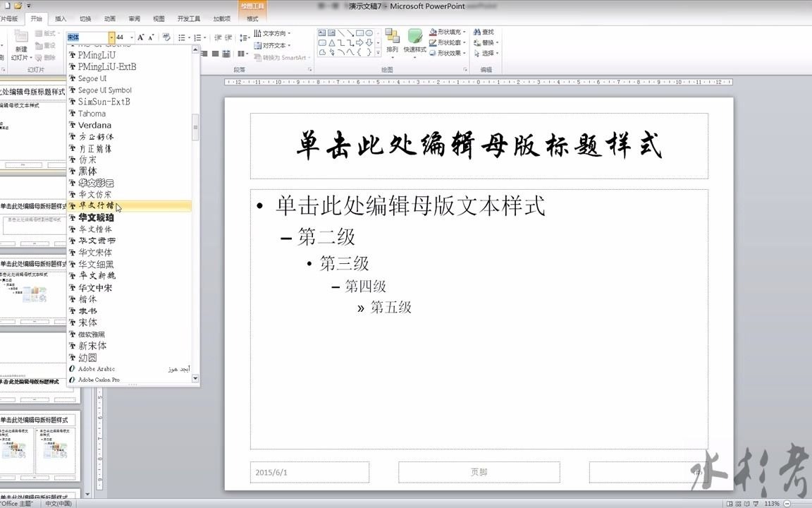812x508 pixels.
Task: Expand the shapes gallery with More arrow
Action: (x=379, y=51)
